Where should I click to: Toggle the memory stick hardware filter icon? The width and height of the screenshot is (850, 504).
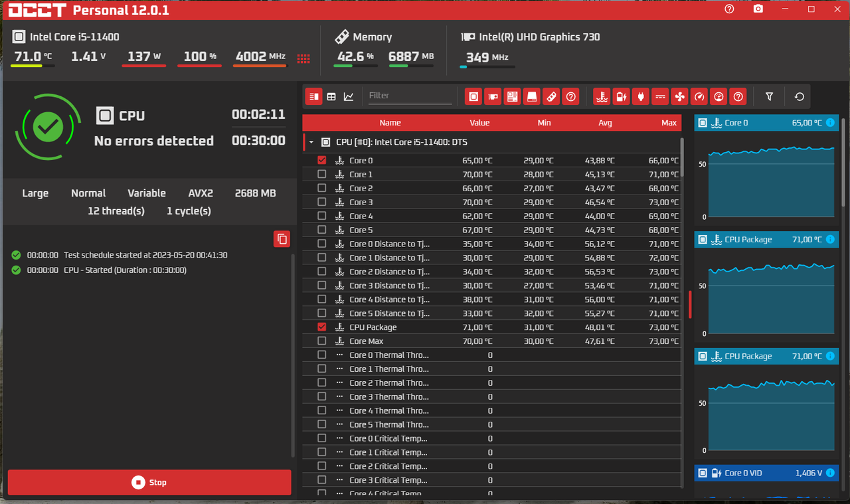[551, 96]
